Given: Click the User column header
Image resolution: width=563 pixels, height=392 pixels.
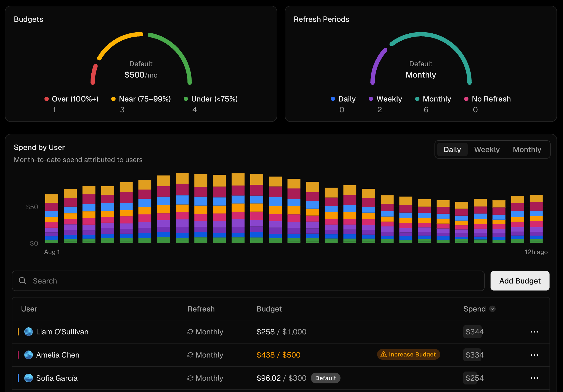Looking at the screenshot, I should click(29, 309).
